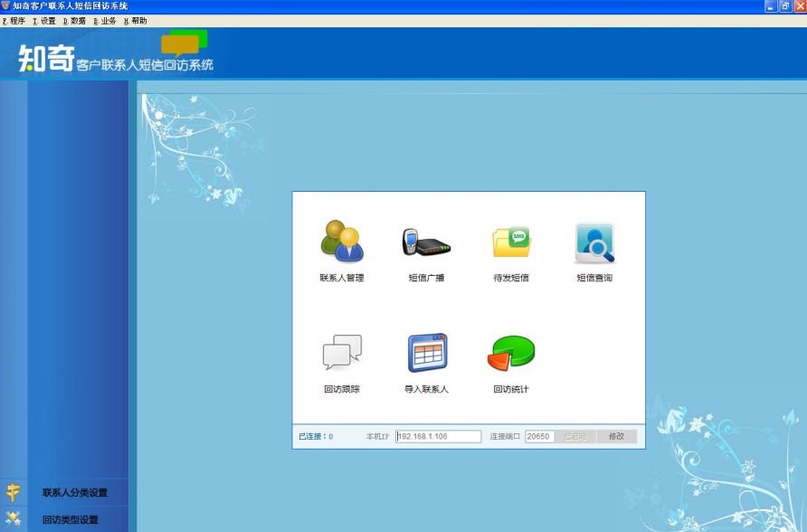
Task: Open 待发短信 pending SMS folder icon
Action: (x=511, y=242)
